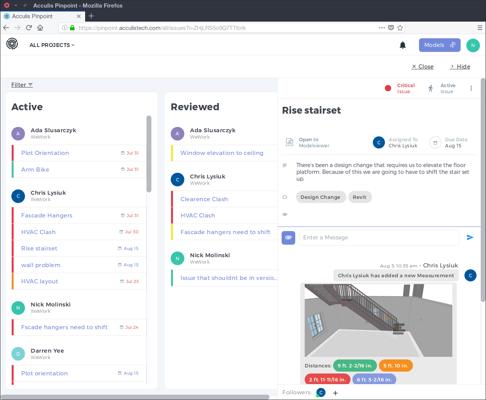Open the notifications bell
This screenshot has width=486, height=400.
coord(403,45)
